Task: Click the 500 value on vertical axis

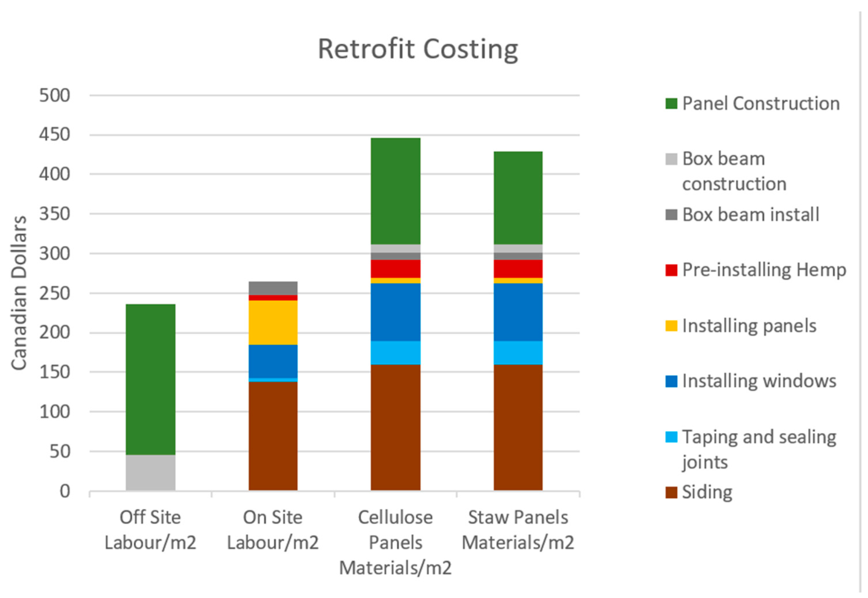Action: pyautogui.click(x=54, y=96)
